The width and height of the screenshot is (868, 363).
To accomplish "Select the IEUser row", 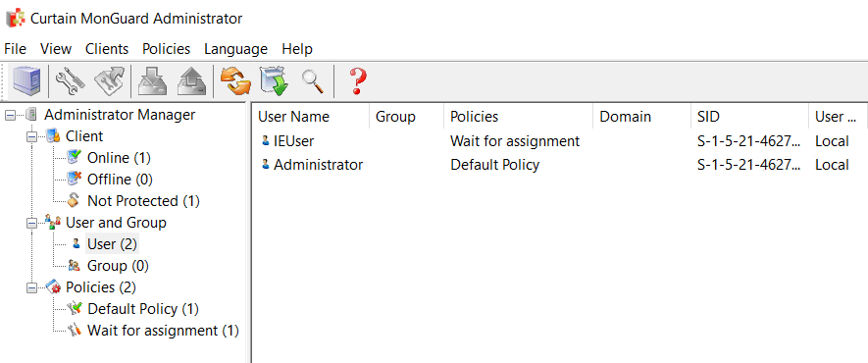I will (x=559, y=141).
